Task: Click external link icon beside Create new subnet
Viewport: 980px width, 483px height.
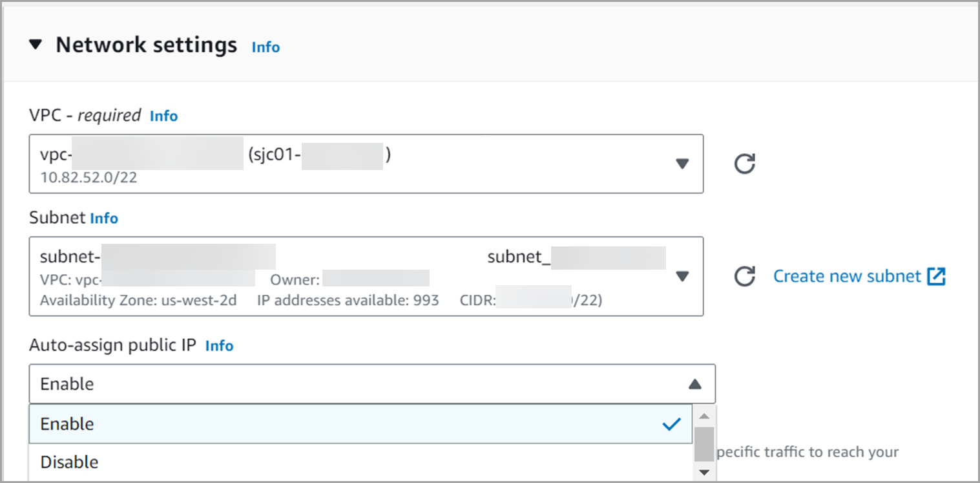Action: pos(936,277)
